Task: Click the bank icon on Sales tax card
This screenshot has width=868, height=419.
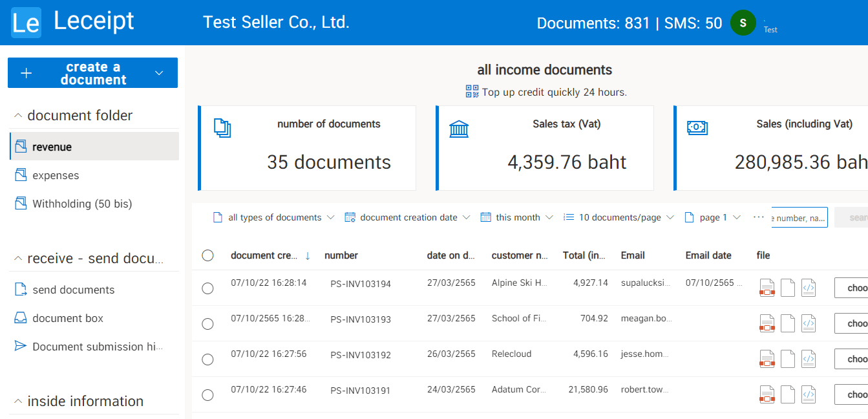Action: pos(459,129)
